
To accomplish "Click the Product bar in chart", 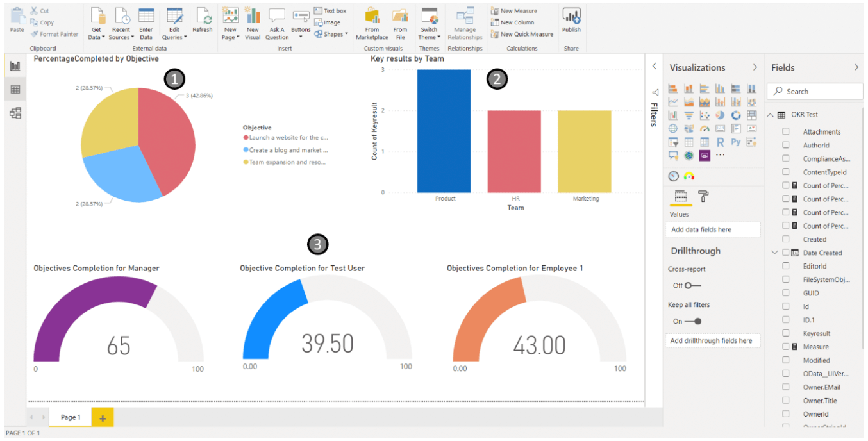I will point(444,131).
